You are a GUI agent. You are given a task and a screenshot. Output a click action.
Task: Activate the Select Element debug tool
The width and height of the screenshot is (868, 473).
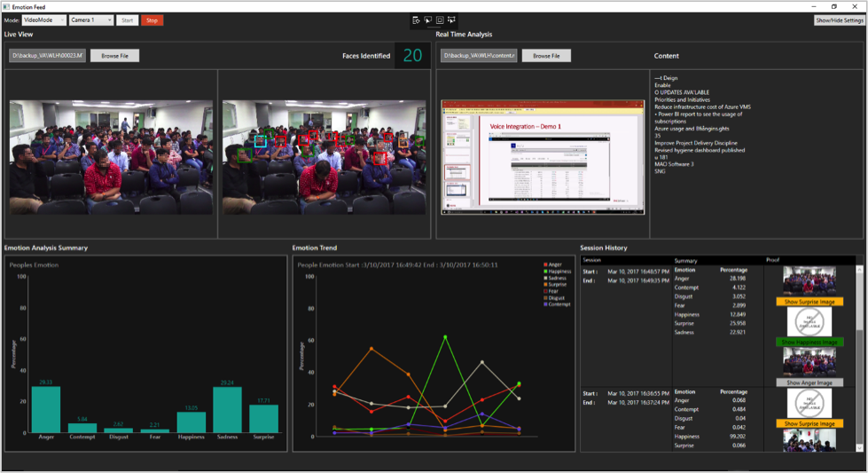tap(428, 20)
